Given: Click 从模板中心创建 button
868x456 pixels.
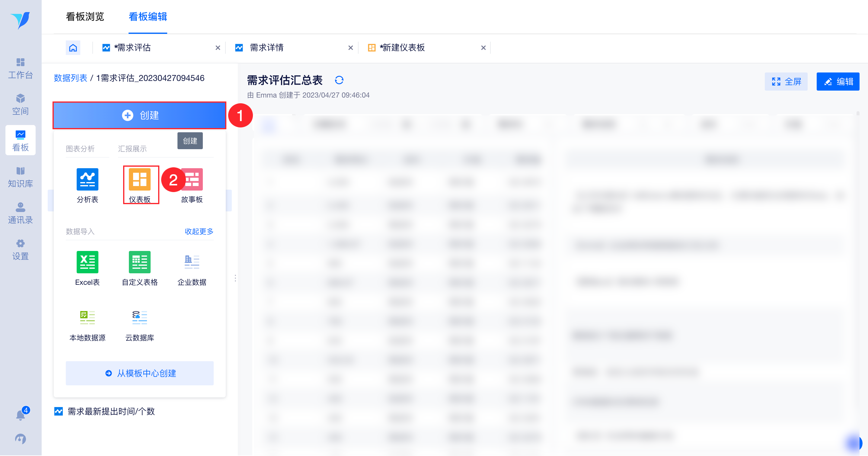Looking at the screenshot, I should (139, 373).
